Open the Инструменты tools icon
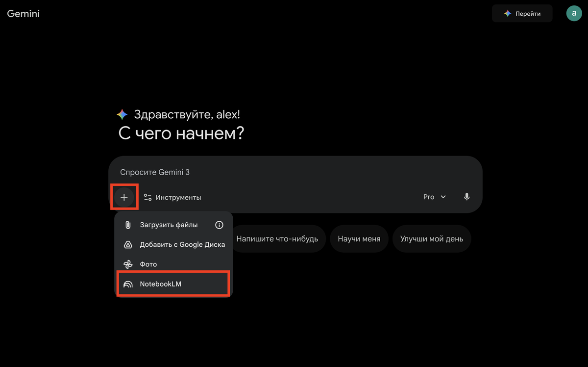Screen dimensions: 588x367 click(x=147, y=197)
